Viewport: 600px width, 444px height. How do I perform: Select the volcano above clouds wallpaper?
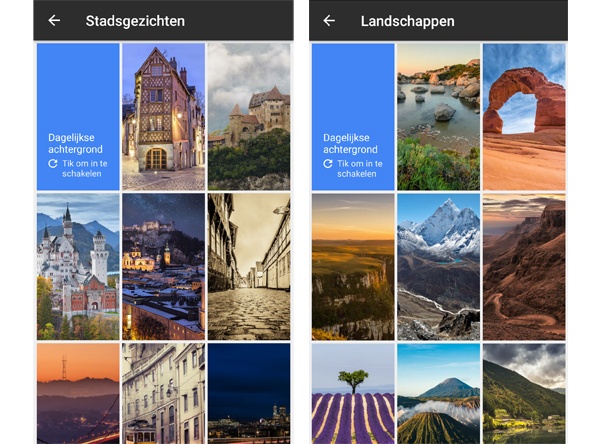pos(438,393)
